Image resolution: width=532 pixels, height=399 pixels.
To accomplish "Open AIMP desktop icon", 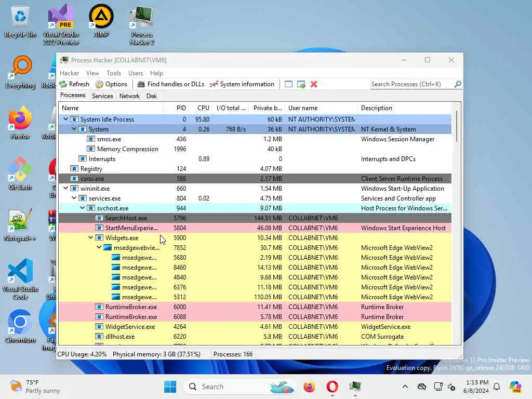I will (101, 21).
